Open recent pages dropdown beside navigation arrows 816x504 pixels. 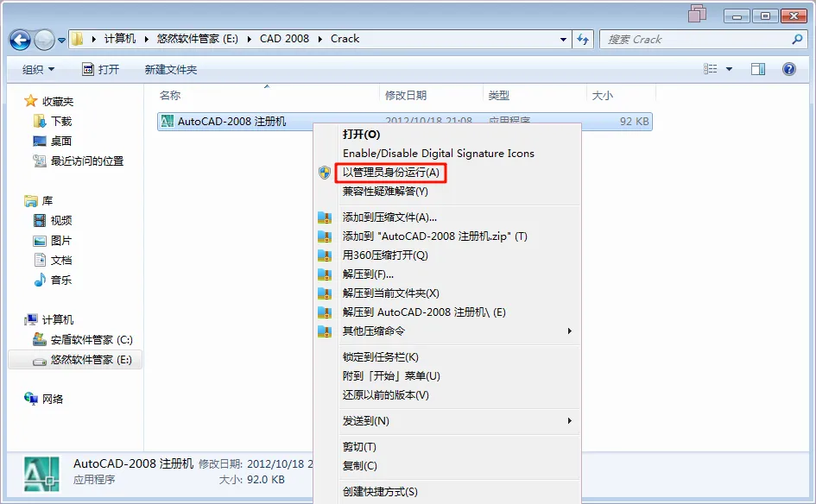click(x=61, y=40)
